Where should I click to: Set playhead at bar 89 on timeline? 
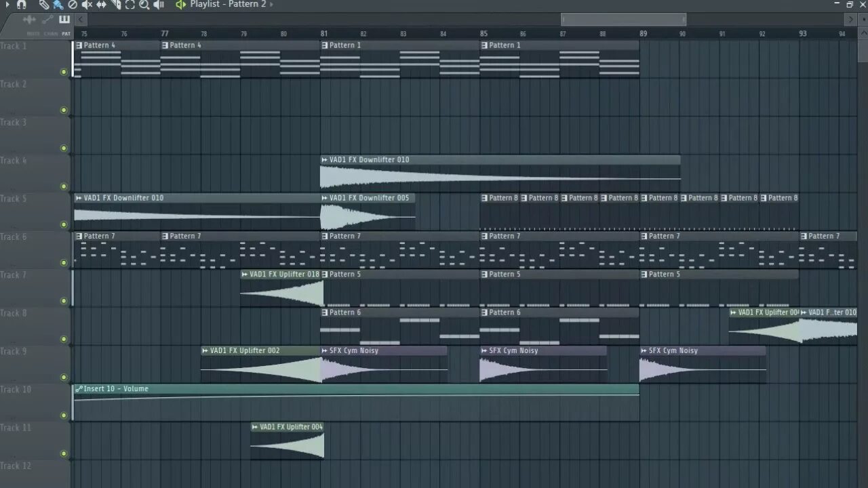point(643,33)
